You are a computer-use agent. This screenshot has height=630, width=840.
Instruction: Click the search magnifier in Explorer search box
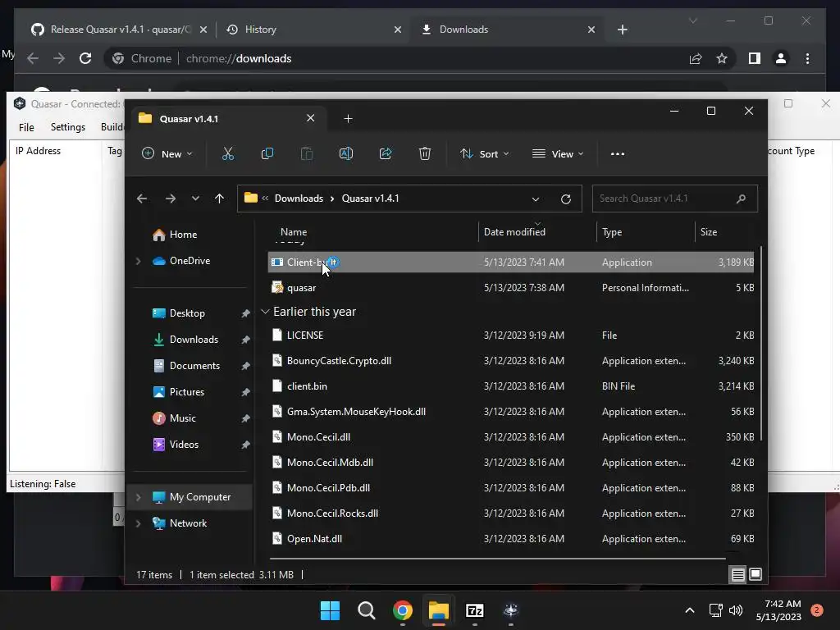tap(741, 199)
